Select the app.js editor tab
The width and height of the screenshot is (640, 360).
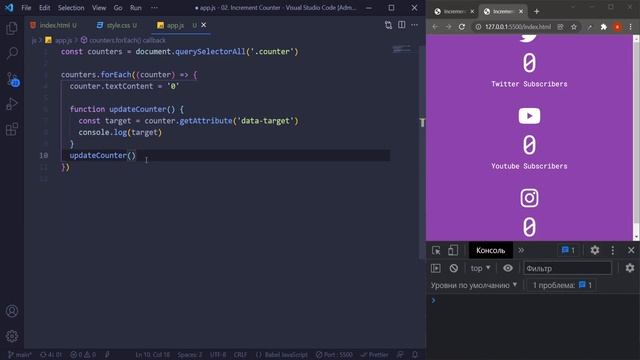tap(175, 25)
